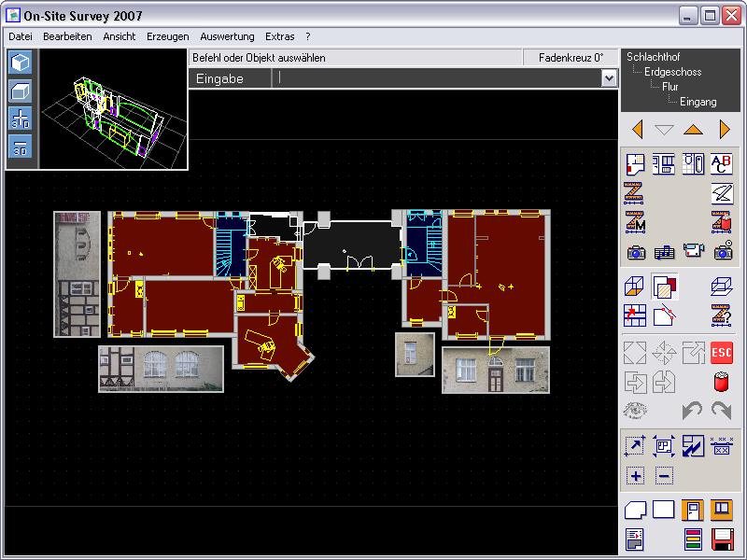The image size is (747, 560).
Task: Click the report document icon
Action: point(634,539)
